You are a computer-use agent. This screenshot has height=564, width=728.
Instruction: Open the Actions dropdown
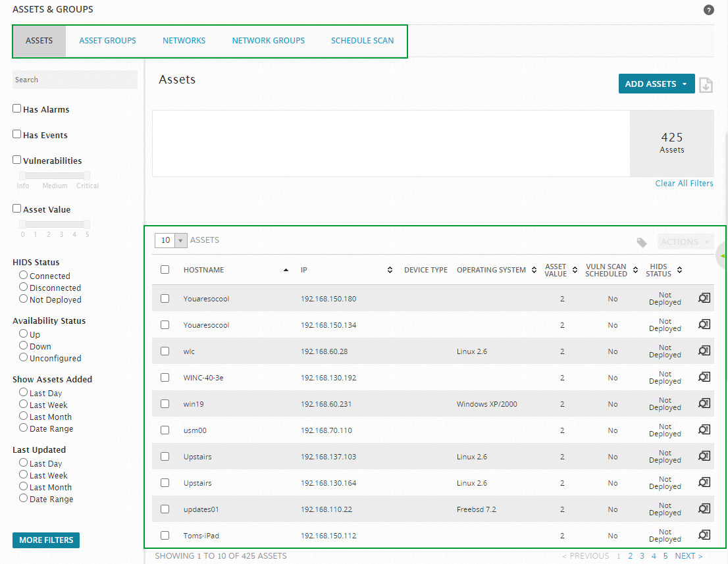(x=685, y=242)
